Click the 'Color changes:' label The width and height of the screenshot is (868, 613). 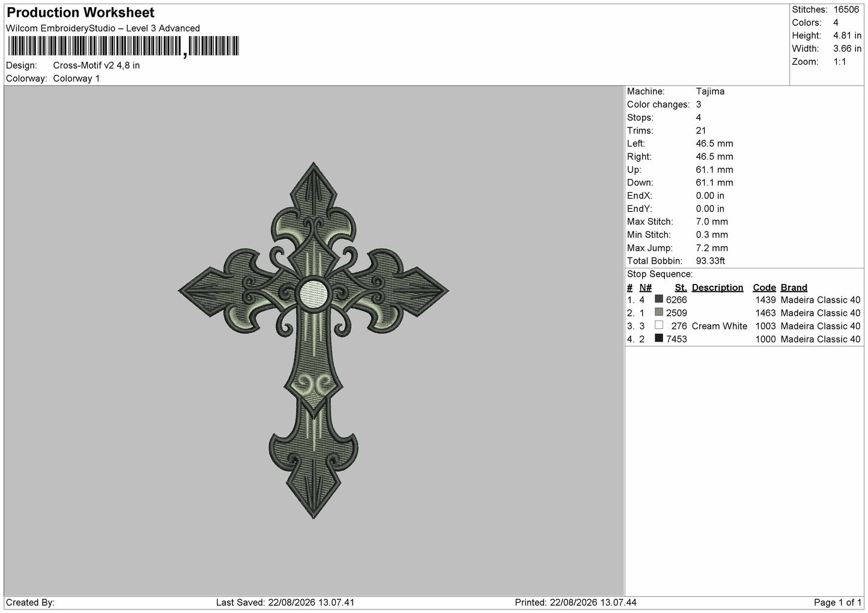tap(658, 104)
